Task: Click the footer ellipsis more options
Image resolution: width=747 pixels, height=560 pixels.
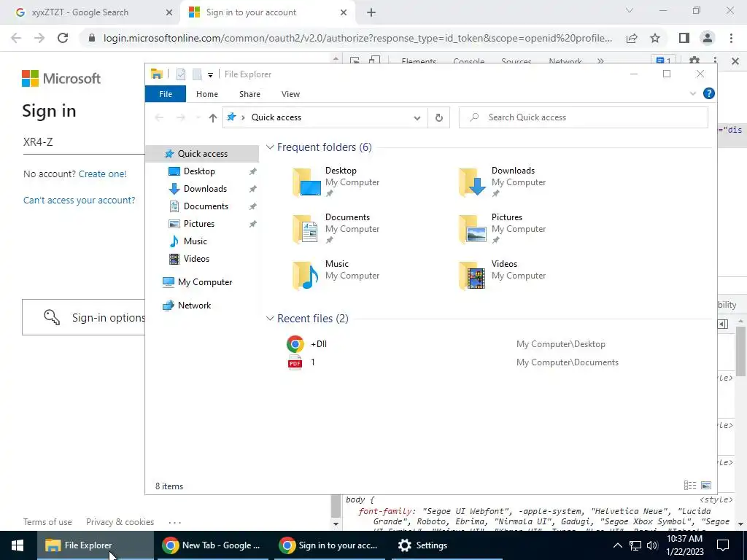Action: 175,522
